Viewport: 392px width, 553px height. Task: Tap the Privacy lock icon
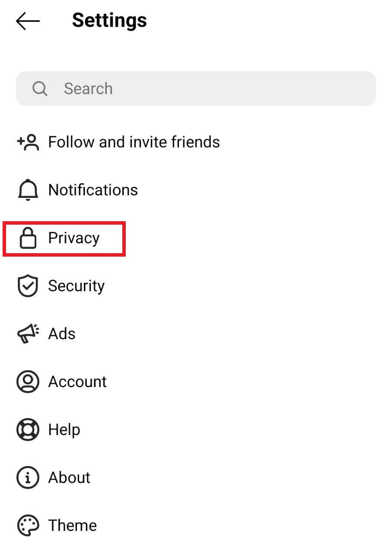tap(28, 238)
